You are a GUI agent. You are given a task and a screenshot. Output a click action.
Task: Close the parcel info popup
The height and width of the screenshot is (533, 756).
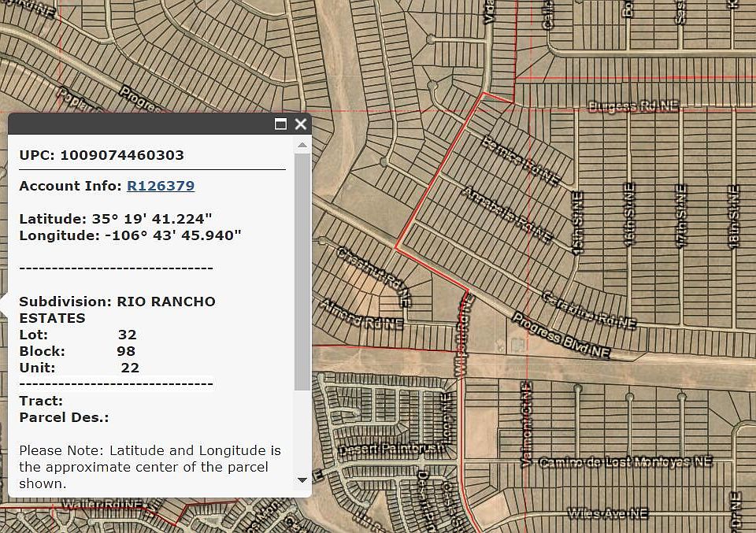(x=300, y=124)
